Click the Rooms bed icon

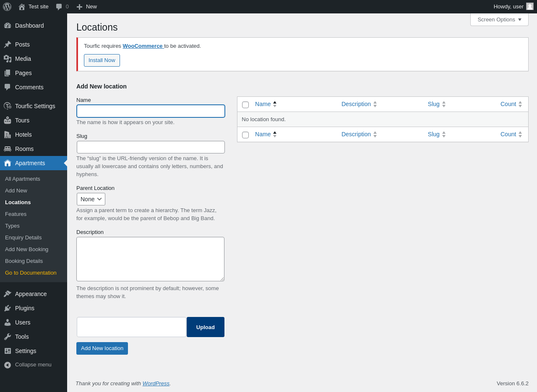pyautogui.click(x=8, y=149)
